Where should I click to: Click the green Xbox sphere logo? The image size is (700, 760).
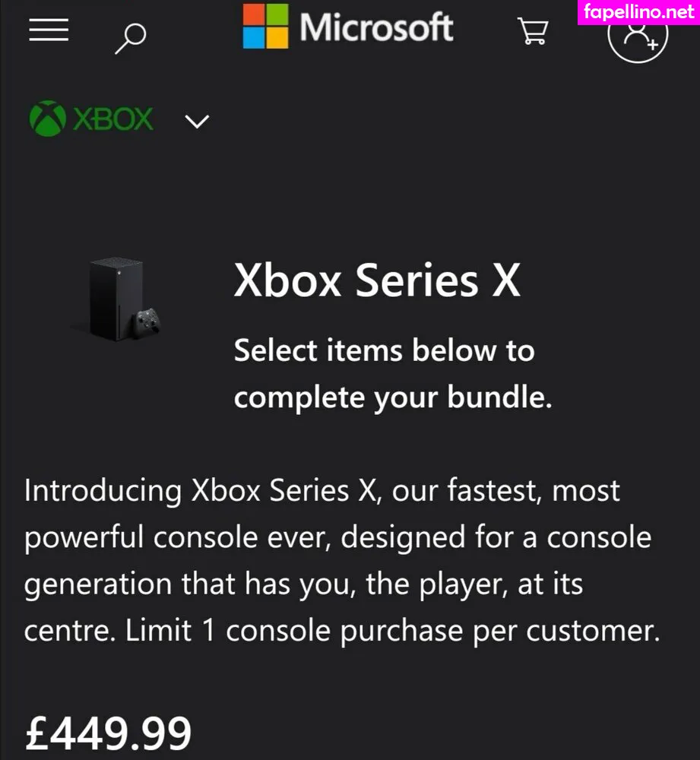46,119
